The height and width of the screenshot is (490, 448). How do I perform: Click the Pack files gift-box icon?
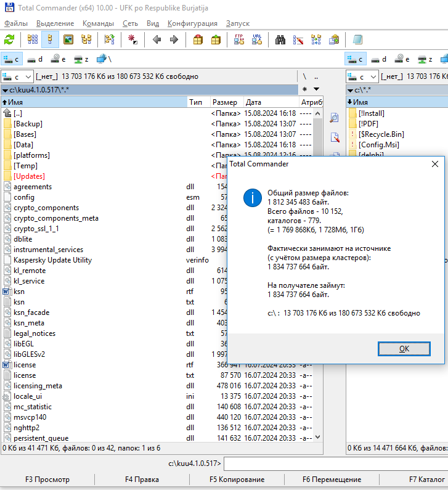click(x=198, y=40)
